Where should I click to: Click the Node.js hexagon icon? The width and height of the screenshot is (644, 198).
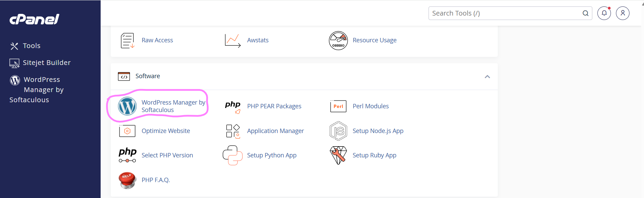[x=338, y=131]
